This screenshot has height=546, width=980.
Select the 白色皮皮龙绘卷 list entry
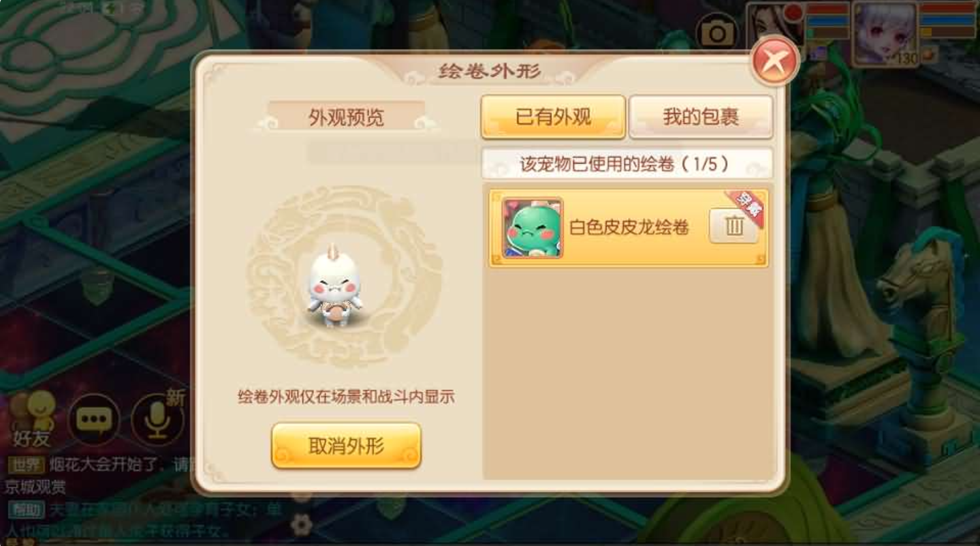click(629, 228)
